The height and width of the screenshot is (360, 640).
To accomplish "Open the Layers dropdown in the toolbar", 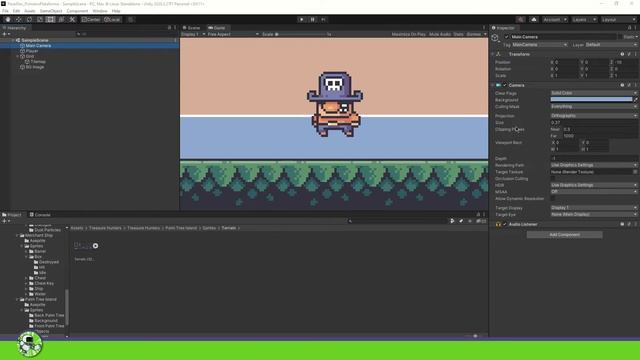I will (584, 20).
